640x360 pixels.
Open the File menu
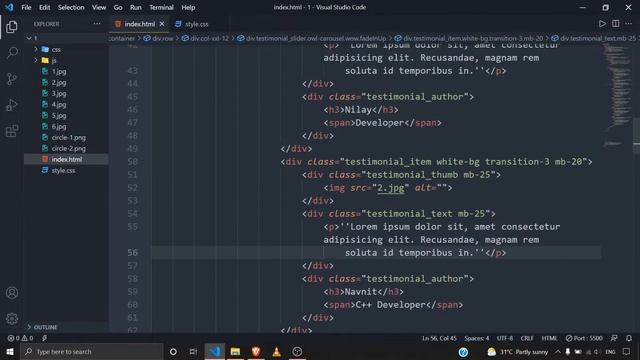(26, 7)
